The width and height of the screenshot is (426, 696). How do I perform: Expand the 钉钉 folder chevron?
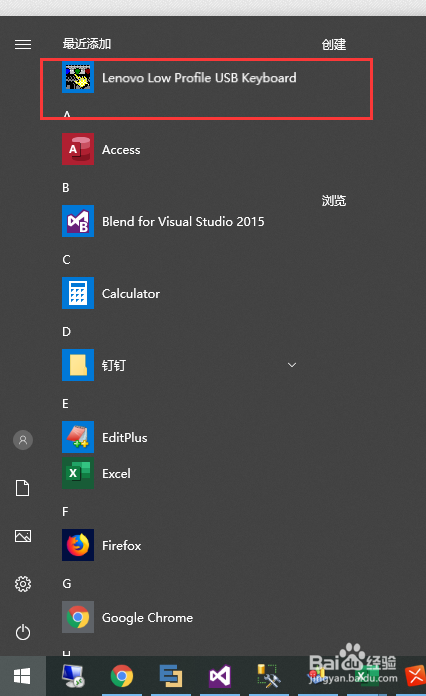pos(292,365)
